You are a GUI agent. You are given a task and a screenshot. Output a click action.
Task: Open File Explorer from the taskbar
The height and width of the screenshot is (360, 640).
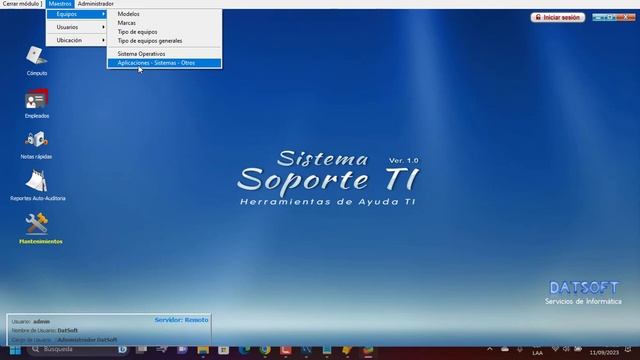click(203, 350)
